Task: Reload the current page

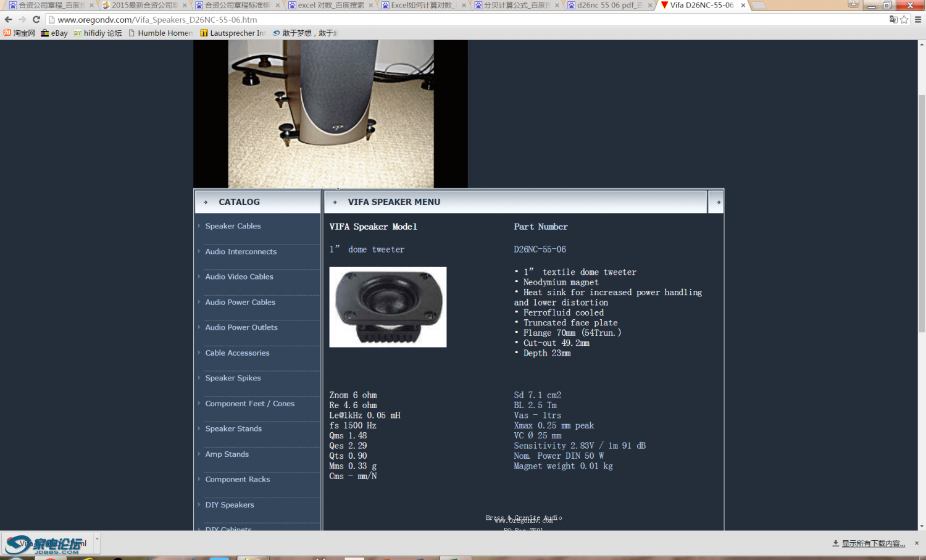Action: [36, 20]
